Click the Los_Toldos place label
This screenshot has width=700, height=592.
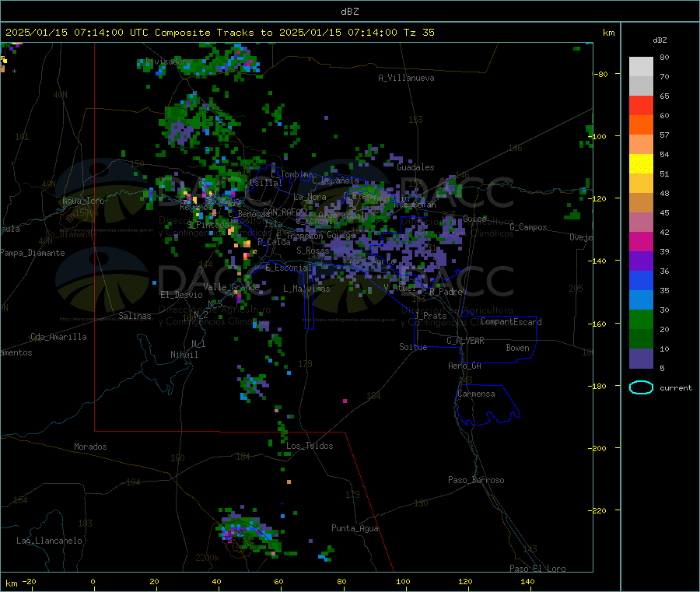310,446
